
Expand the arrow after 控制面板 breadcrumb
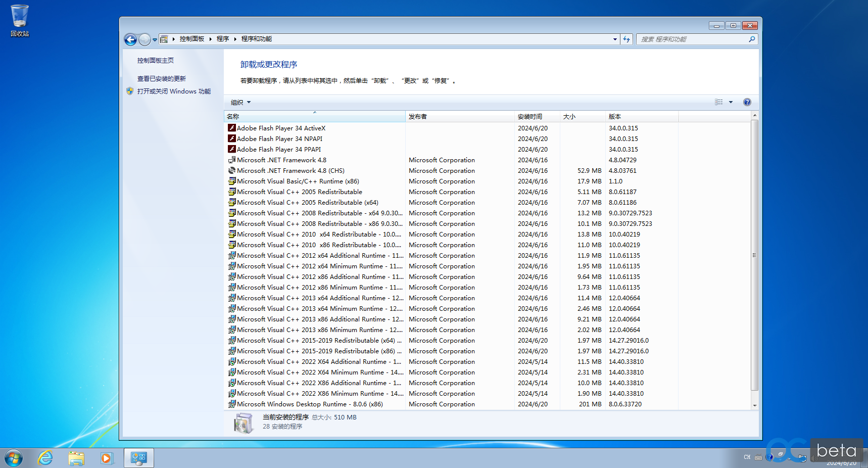(210, 39)
